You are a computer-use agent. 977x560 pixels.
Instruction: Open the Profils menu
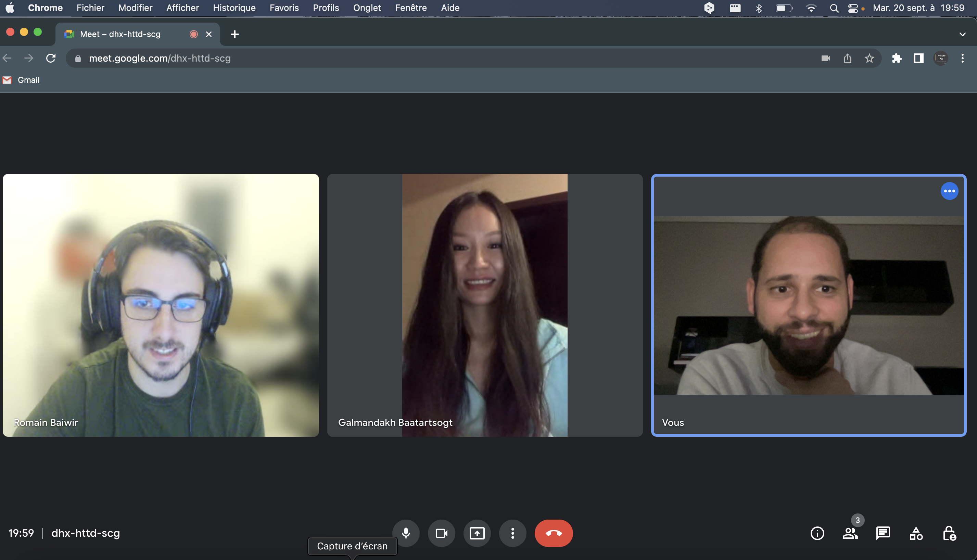[x=326, y=8]
